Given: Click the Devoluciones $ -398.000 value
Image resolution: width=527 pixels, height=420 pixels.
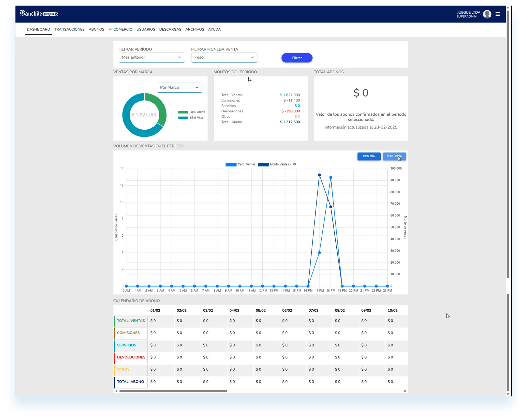Looking at the screenshot, I should 290,111.
